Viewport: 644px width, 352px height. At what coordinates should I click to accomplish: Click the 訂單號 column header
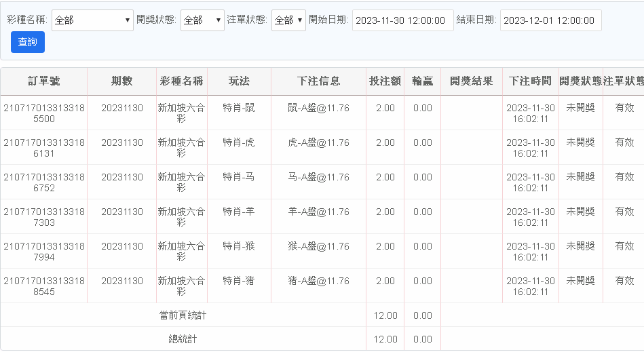(44, 81)
